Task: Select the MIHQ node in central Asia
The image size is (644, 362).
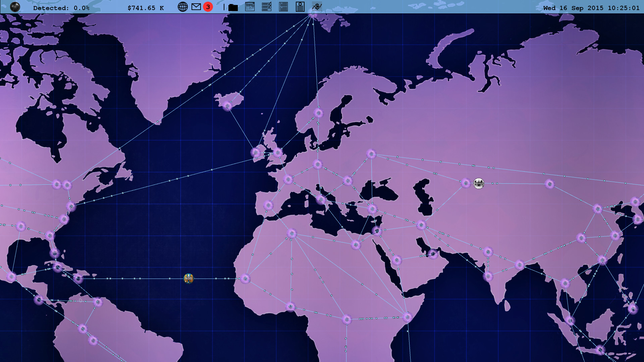Action: click(x=479, y=184)
